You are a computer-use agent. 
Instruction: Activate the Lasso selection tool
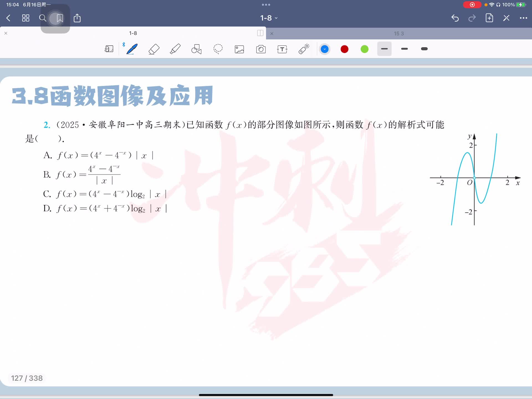click(218, 49)
